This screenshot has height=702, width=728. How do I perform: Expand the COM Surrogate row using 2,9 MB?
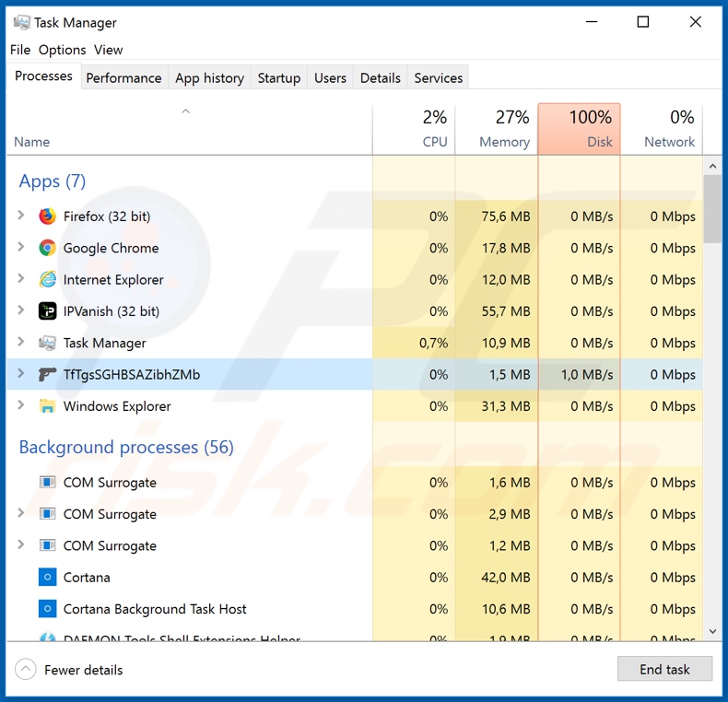point(21,512)
